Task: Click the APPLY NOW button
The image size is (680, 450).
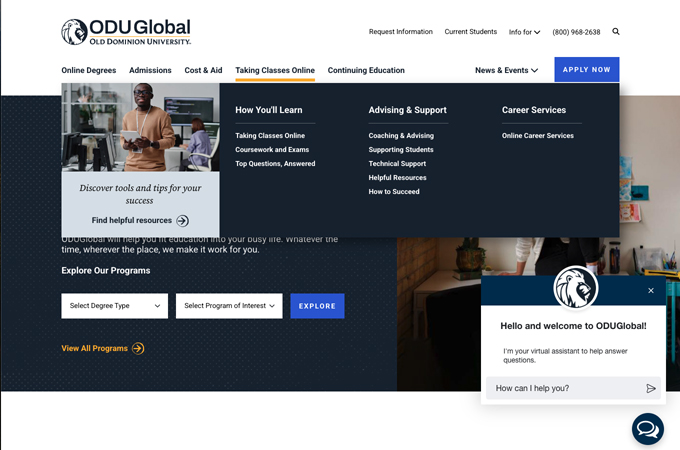Action: (587, 69)
